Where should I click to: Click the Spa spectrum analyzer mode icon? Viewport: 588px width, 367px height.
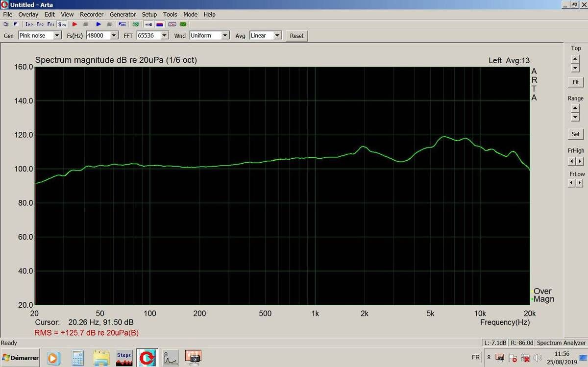pyautogui.click(x=62, y=24)
